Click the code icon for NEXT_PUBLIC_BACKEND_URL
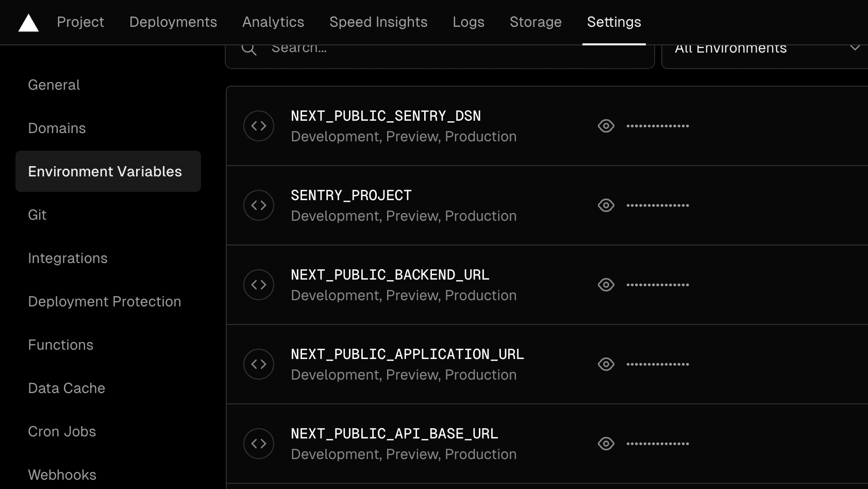The image size is (868, 489). [x=258, y=284]
